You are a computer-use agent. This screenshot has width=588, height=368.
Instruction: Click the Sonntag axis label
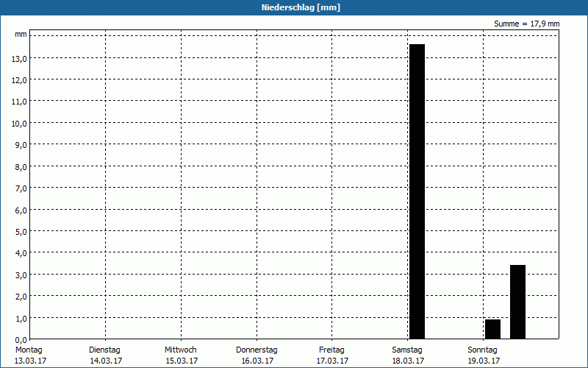[482, 350]
